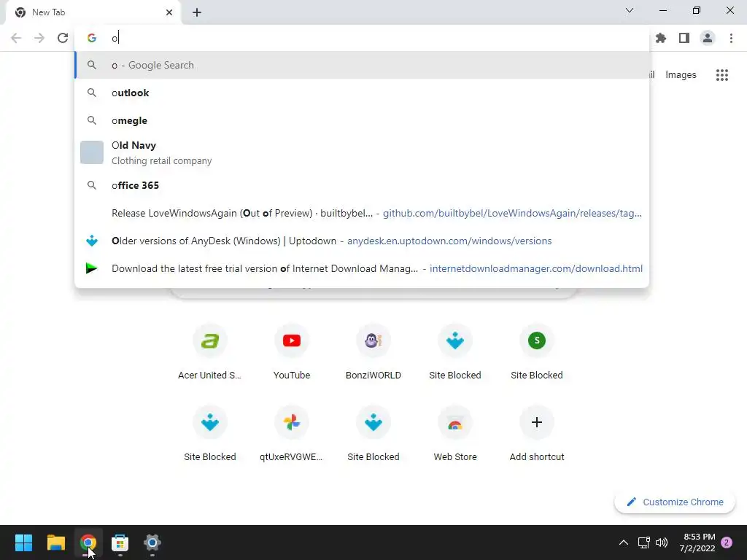Open the green S Site Blocked shortcut

[x=537, y=352]
